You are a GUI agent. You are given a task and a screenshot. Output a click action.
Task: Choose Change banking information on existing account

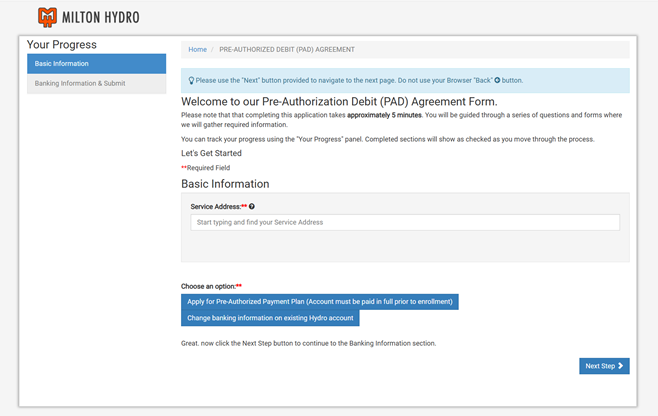(270, 318)
